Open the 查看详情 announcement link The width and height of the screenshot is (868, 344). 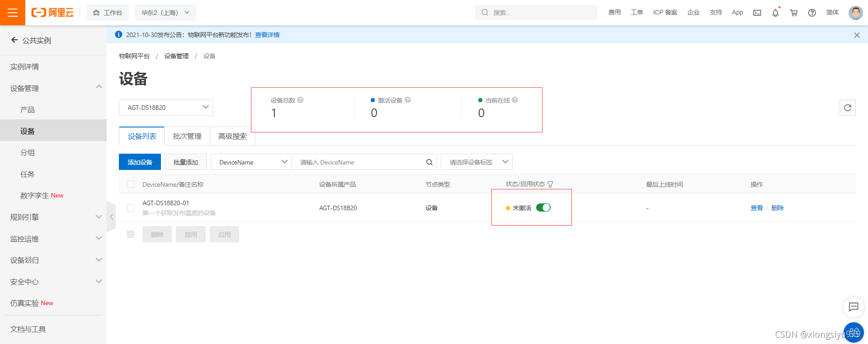tap(267, 35)
